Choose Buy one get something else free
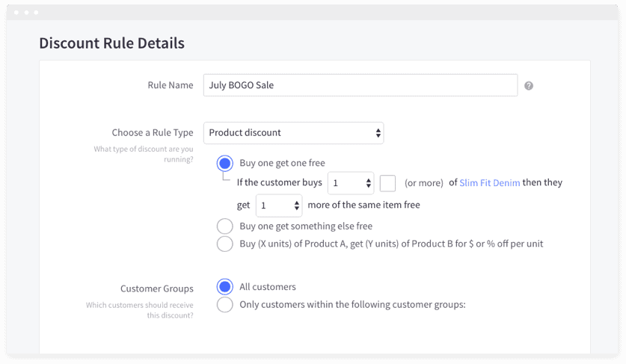This screenshot has width=626, height=364. [224, 226]
